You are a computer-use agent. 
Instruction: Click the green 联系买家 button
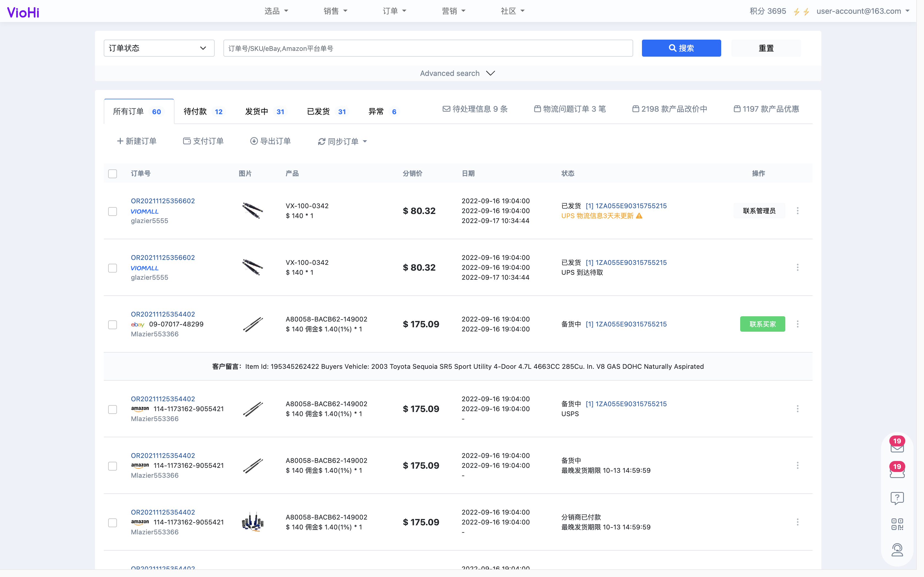[x=762, y=324]
